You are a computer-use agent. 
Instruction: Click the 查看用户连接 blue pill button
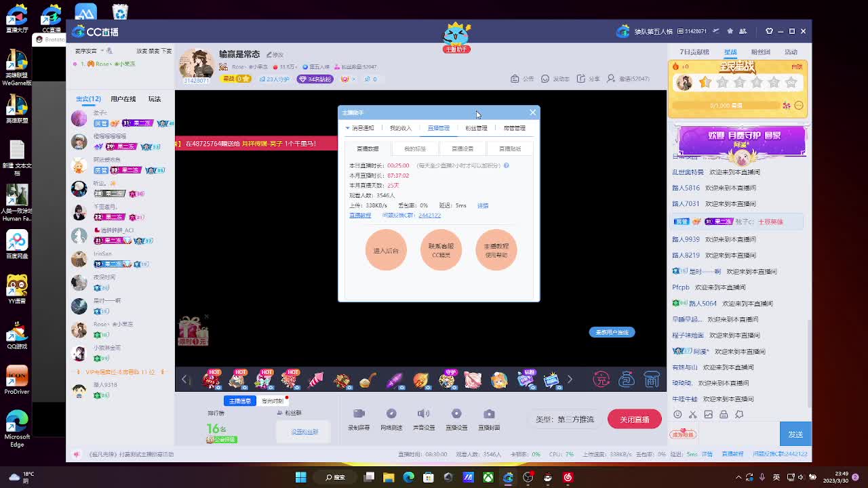612,332
